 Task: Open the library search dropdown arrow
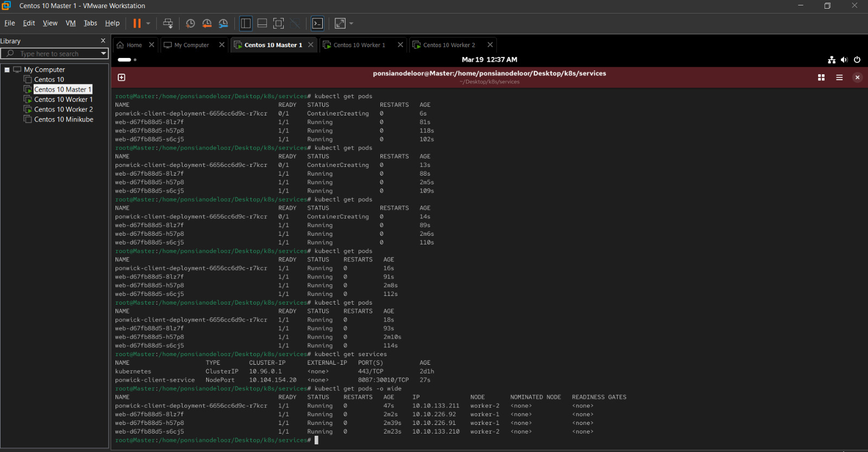coord(104,54)
